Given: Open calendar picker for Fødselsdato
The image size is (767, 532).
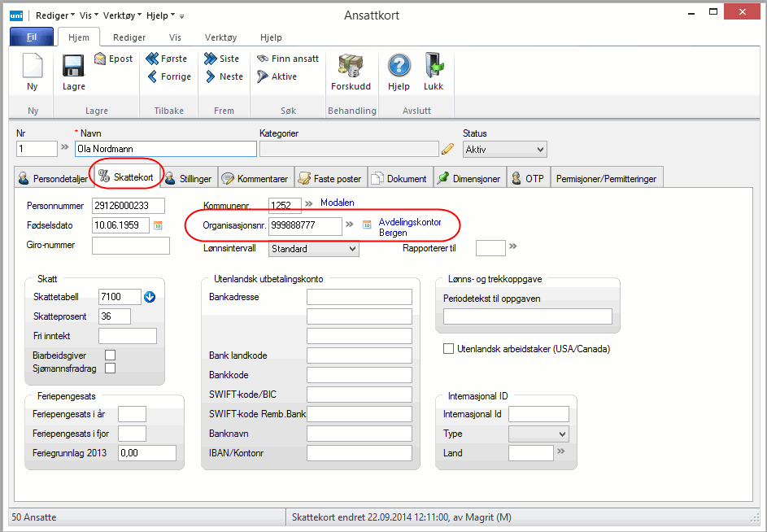Looking at the screenshot, I should (159, 225).
